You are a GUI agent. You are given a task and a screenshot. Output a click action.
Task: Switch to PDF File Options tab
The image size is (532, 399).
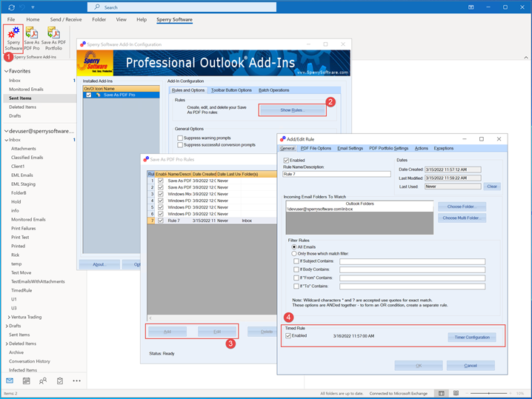(x=316, y=149)
